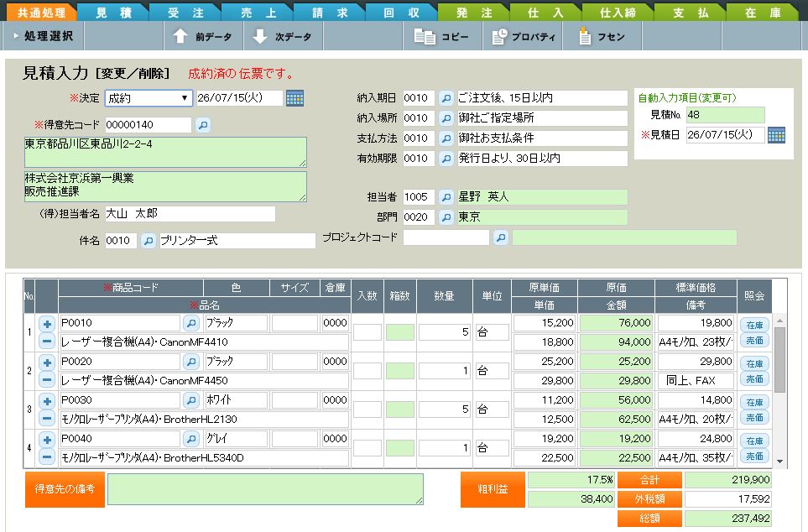
Task: Click the コピー copy toolbar button
Action: tap(442, 36)
